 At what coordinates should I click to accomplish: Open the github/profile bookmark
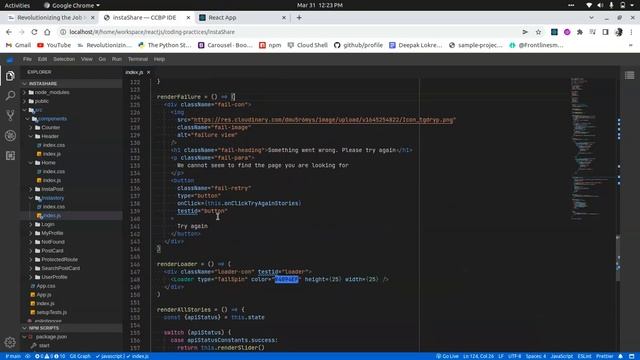(x=358, y=45)
